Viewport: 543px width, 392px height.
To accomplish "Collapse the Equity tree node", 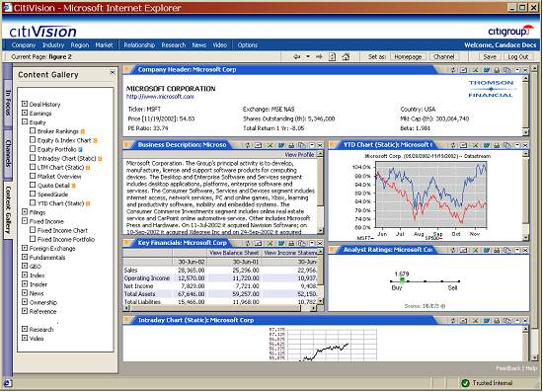I will click(x=25, y=121).
